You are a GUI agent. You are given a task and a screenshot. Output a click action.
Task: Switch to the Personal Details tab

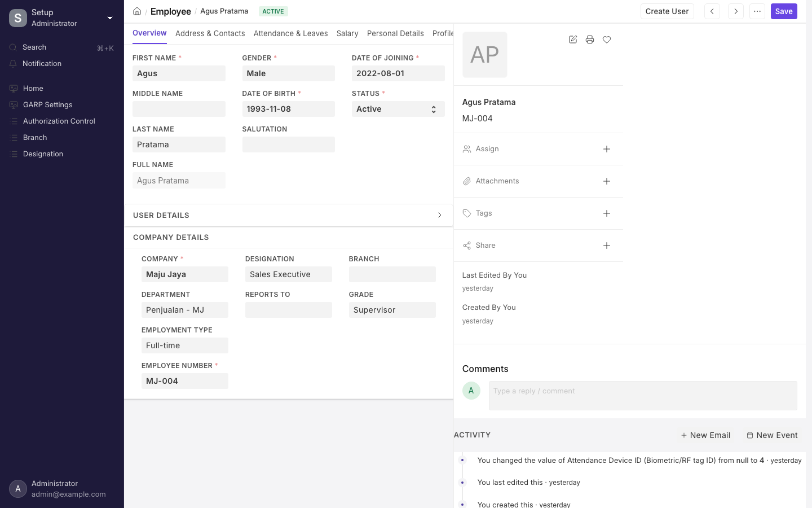point(395,33)
